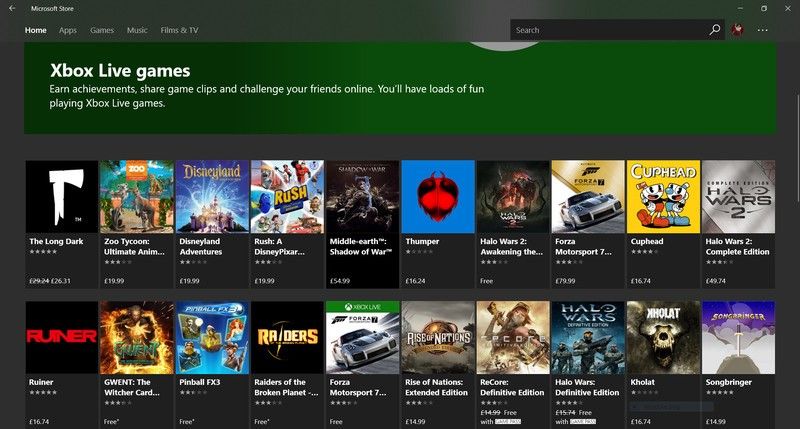Open Raiders of the Broken Planet cover
This screenshot has height=429, width=800.
pyautogui.click(x=287, y=338)
